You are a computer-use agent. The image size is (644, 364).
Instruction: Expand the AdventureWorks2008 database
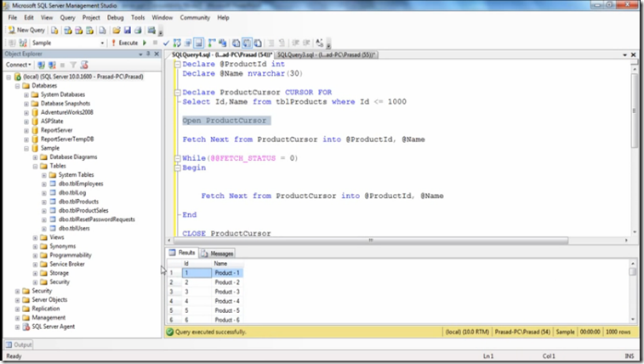point(26,112)
